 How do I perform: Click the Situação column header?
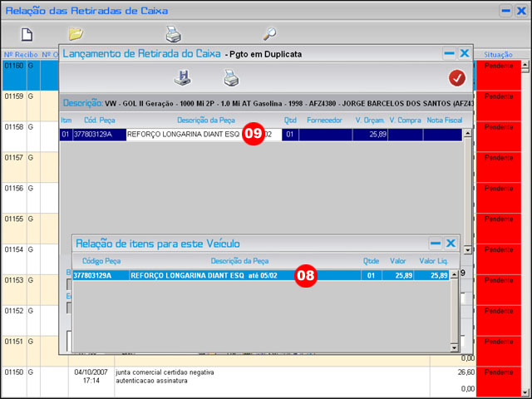498,53
